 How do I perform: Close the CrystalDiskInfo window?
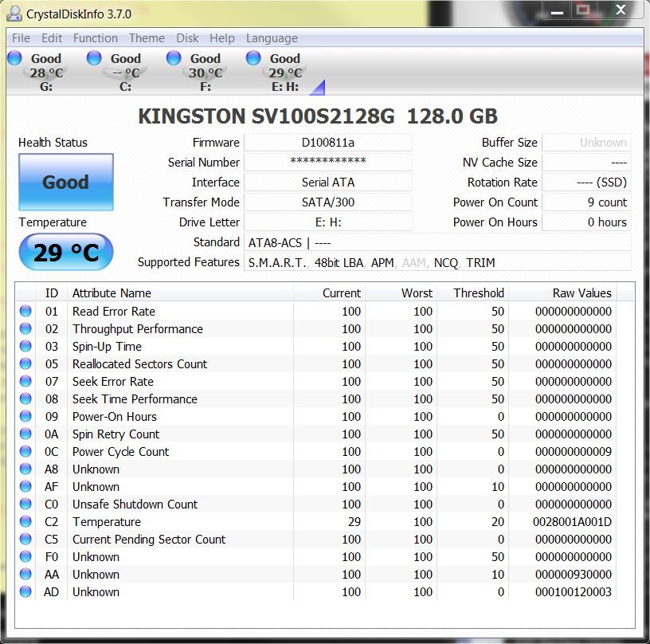point(621,10)
